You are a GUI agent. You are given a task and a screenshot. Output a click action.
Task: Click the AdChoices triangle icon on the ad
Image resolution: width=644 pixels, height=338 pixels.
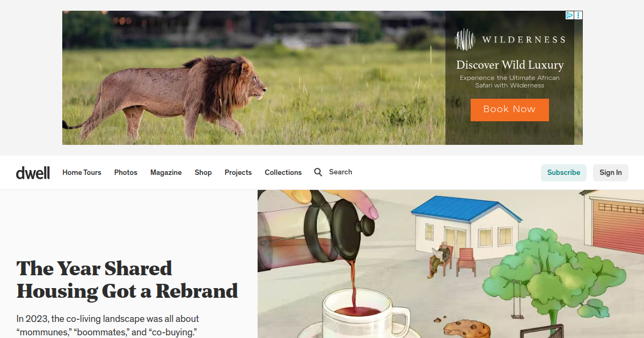click(x=570, y=15)
